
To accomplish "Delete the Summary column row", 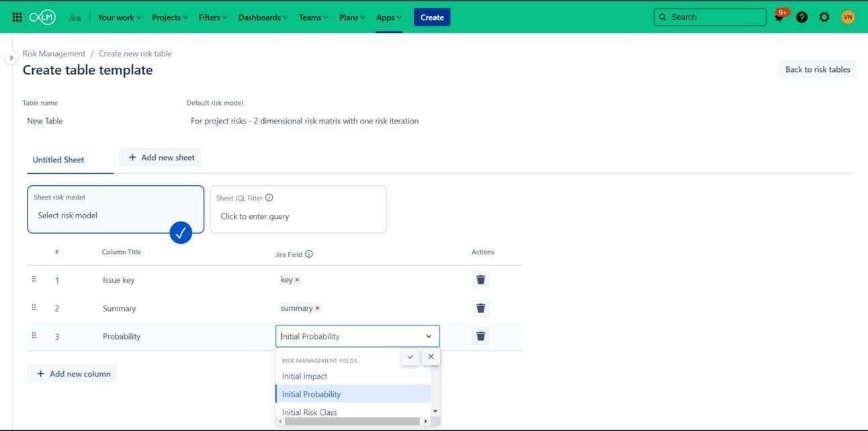I will coord(480,308).
